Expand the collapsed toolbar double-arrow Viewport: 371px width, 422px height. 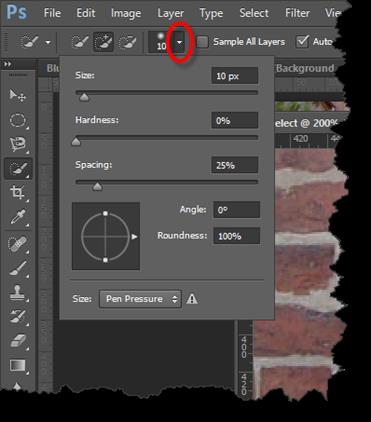[x=8, y=64]
